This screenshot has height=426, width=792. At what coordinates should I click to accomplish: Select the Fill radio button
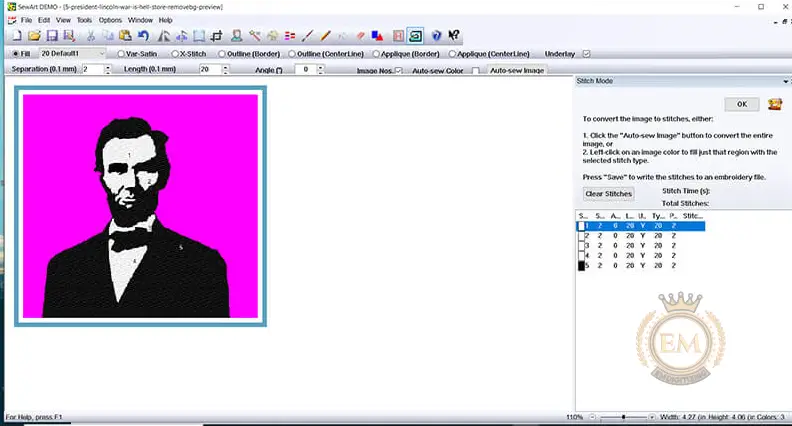click(x=17, y=54)
